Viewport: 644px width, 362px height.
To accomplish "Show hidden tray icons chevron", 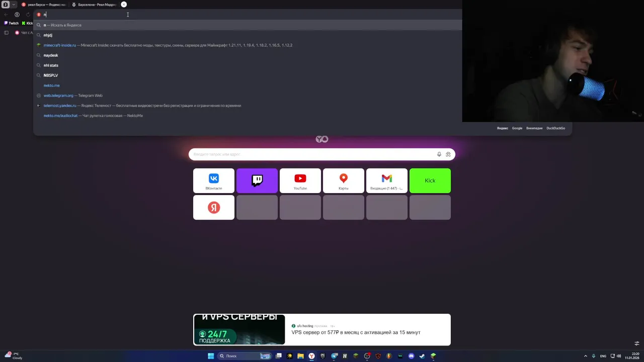I will pos(585,356).
